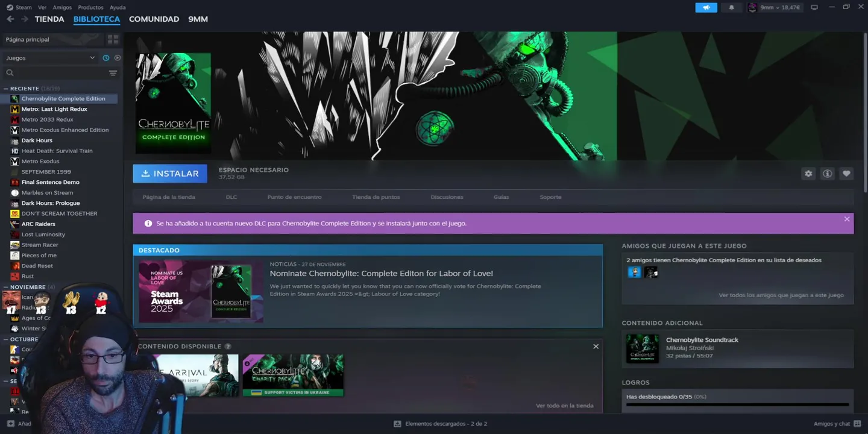
Task: Toggle sort by recent activity clock icon
Action: pyautogui.click(x=106, y=58)
